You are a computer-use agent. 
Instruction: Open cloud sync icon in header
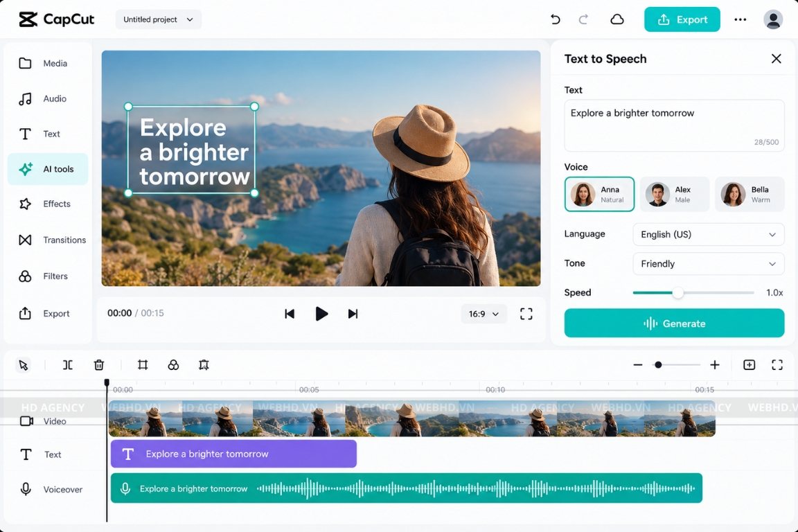[x=617, y=19]
